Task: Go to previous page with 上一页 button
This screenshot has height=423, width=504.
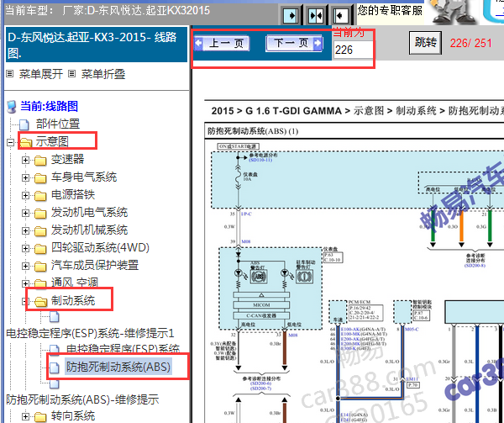Action: point(222,43)
